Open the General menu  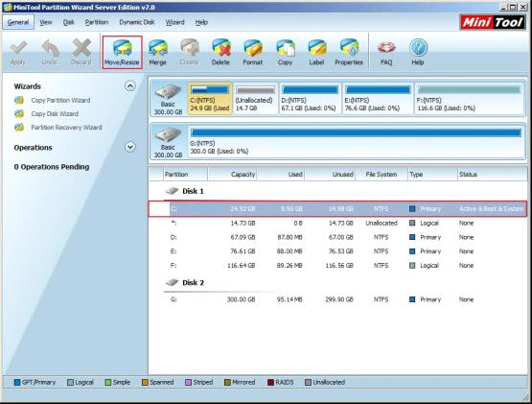[18, 22]
